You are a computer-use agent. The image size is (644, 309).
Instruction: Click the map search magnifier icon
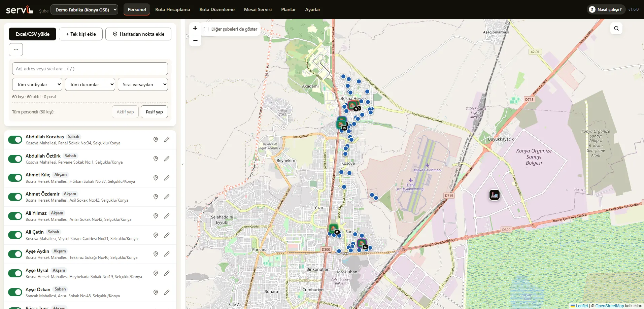616,28
